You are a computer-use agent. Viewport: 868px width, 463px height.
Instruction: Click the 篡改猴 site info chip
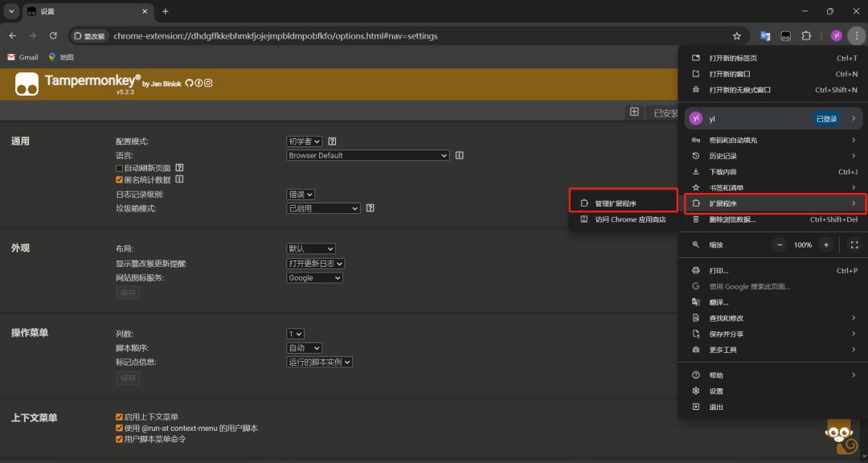pyautogui.click(x=89, y=36)
